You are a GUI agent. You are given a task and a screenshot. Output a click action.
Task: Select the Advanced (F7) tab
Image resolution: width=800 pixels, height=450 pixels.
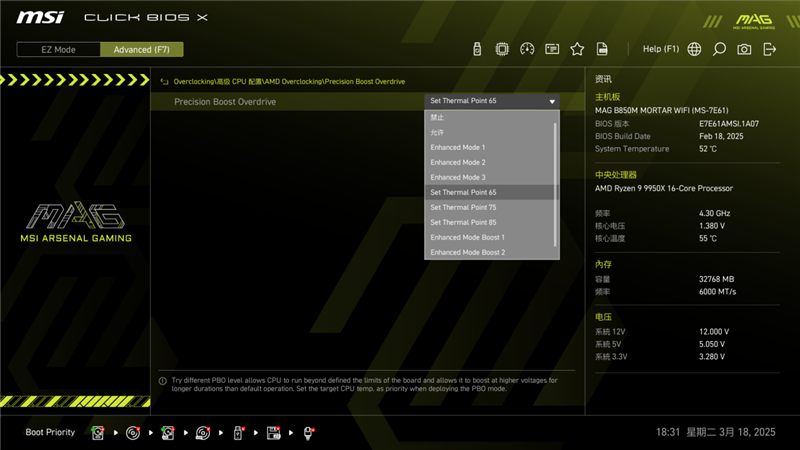click(141, 49)
